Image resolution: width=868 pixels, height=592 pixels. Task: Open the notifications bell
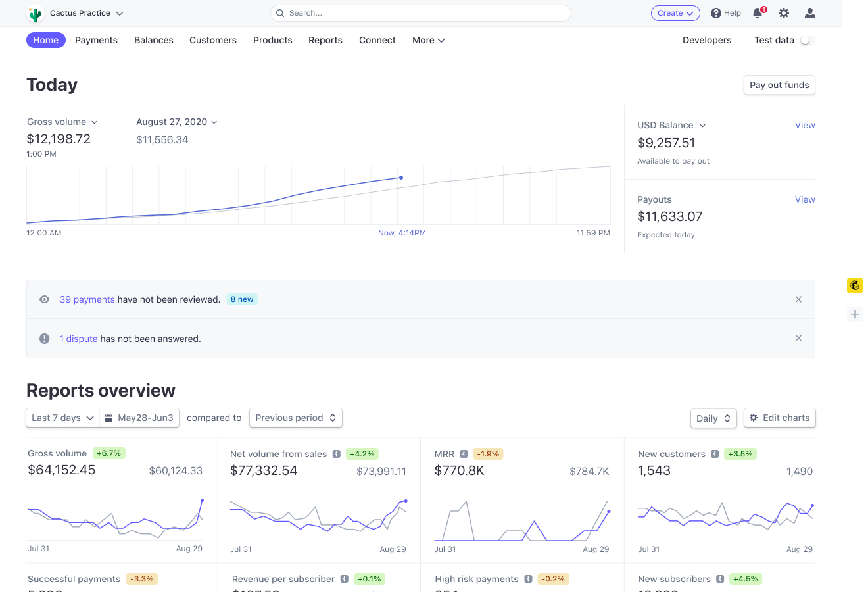tap(758, 13)
